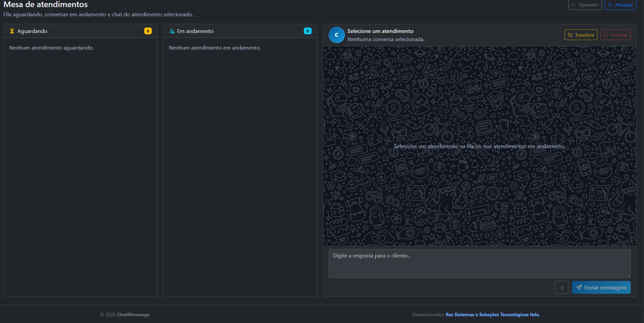Click the contact avatar circle with C
644x323 pixels.
tap(337, 35)
